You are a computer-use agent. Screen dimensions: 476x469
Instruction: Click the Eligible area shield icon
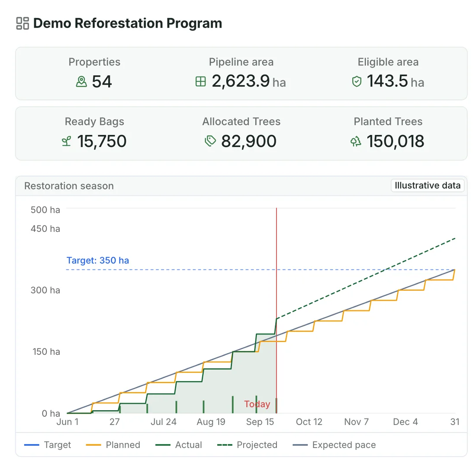coord(357,81)
